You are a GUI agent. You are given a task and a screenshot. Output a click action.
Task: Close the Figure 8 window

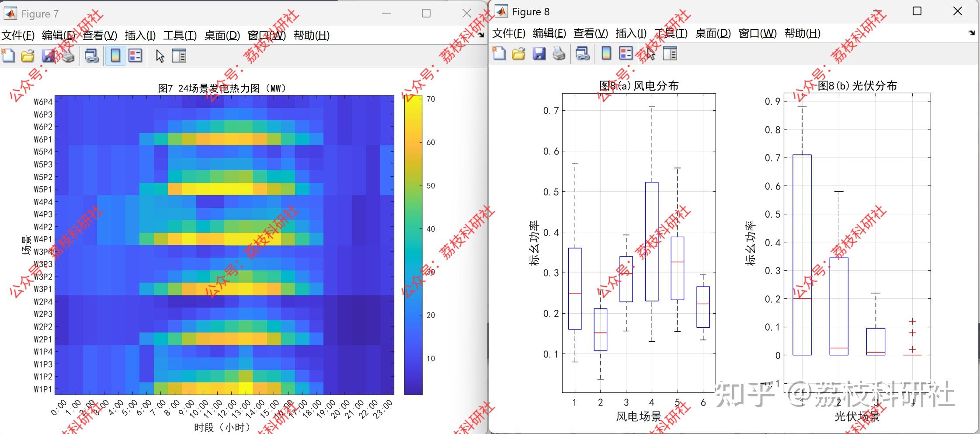[x=957, y=11]
